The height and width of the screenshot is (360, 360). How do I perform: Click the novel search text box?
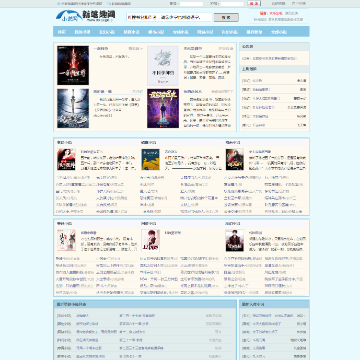(x=169, y=17)
